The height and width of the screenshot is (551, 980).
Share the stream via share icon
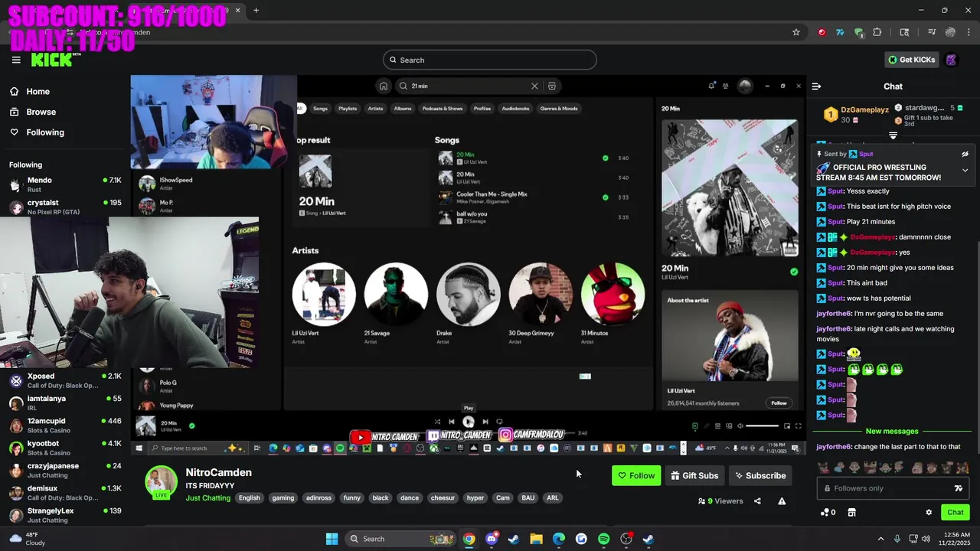pyautogui.click(x=757, y=501)
